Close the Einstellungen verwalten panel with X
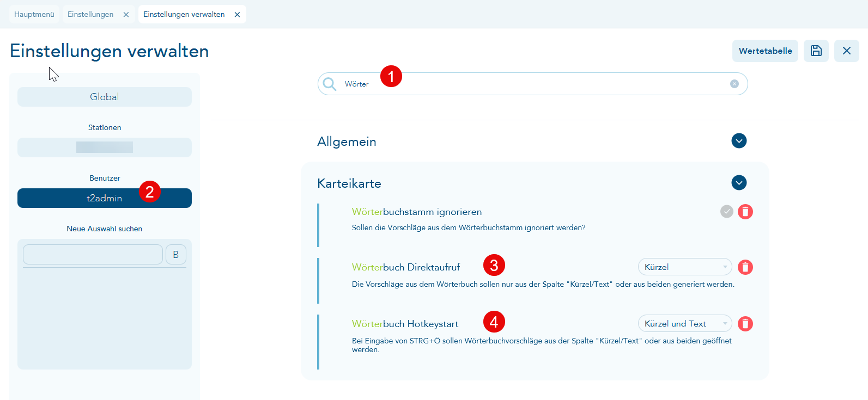Image resolution: width=868 pixels, height=400 pixels. click(x=846, y=51)
